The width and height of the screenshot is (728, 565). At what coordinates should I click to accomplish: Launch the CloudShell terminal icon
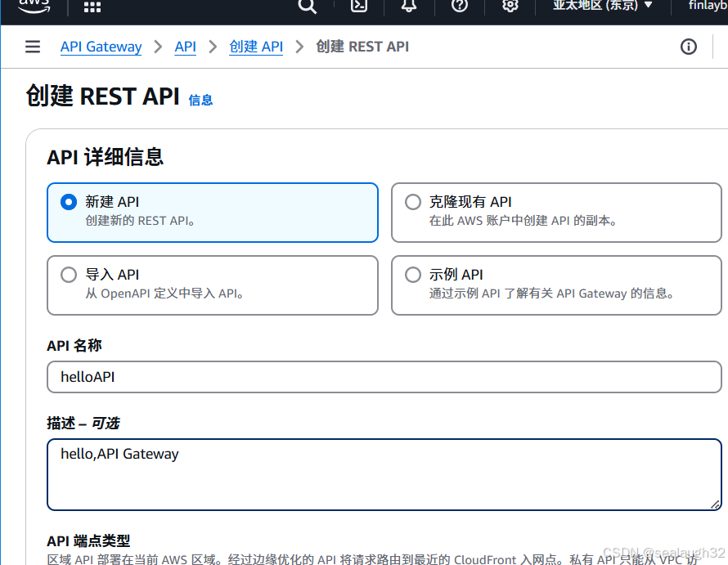(x=359, y=6)
